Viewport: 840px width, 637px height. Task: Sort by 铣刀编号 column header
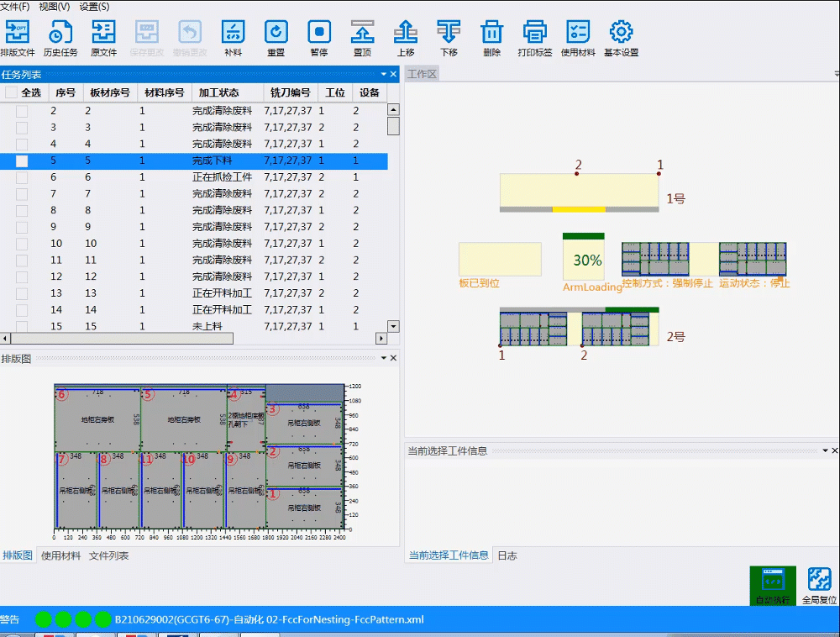click(x=291, y=92)
